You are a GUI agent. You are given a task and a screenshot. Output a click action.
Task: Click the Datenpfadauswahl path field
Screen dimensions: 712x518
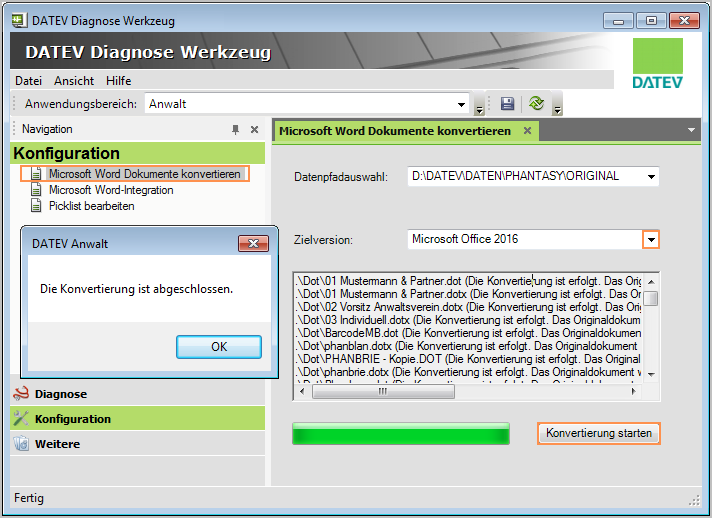(525, 176)
